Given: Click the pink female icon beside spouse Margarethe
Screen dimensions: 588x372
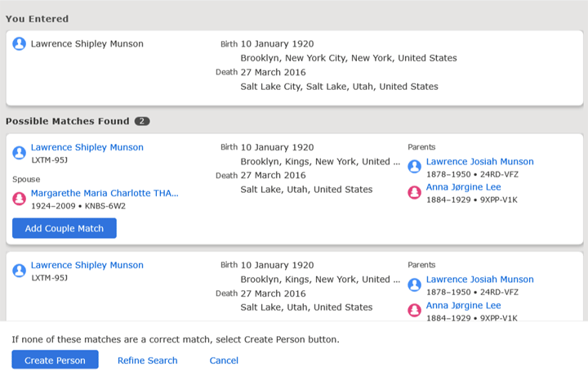Looking at the screenshot, I should (x=19, y=198).
